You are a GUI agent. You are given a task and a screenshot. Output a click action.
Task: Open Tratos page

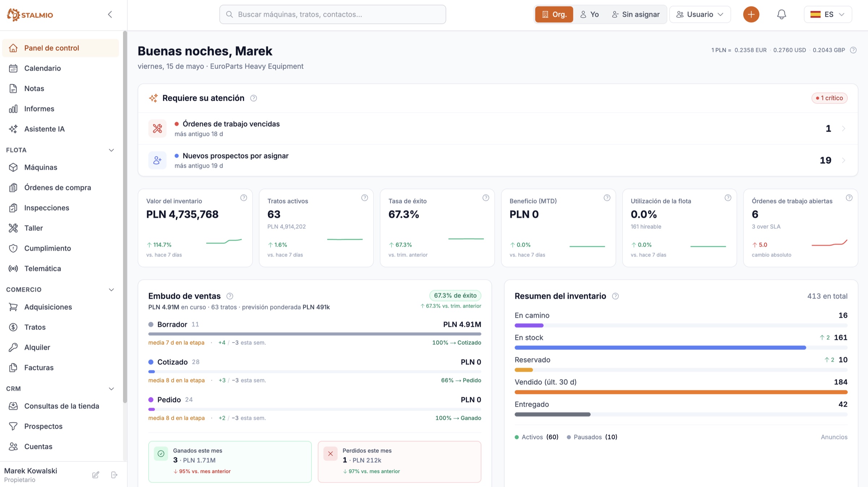(x=60, y=327)
